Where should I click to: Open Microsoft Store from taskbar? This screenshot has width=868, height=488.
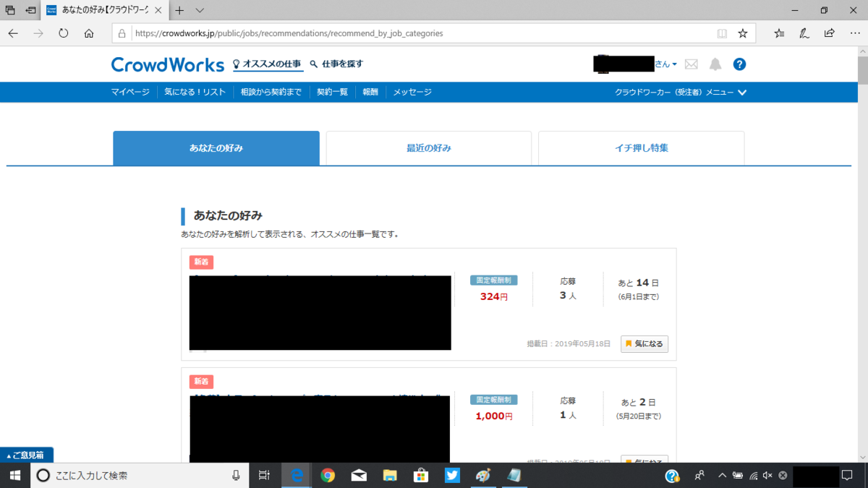tap(421, 475)
